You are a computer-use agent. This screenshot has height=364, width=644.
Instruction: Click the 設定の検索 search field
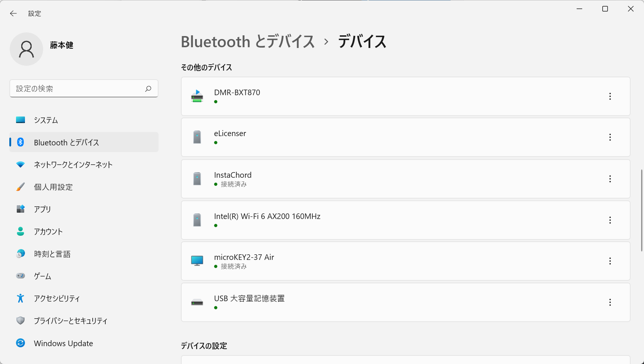[x=84, y=88]
